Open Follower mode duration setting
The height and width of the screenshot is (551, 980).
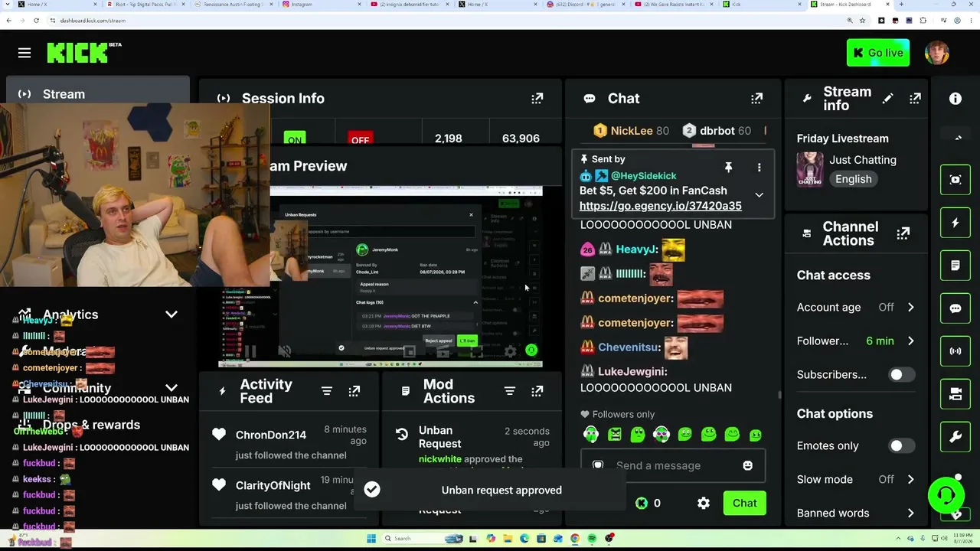[856, 341]
